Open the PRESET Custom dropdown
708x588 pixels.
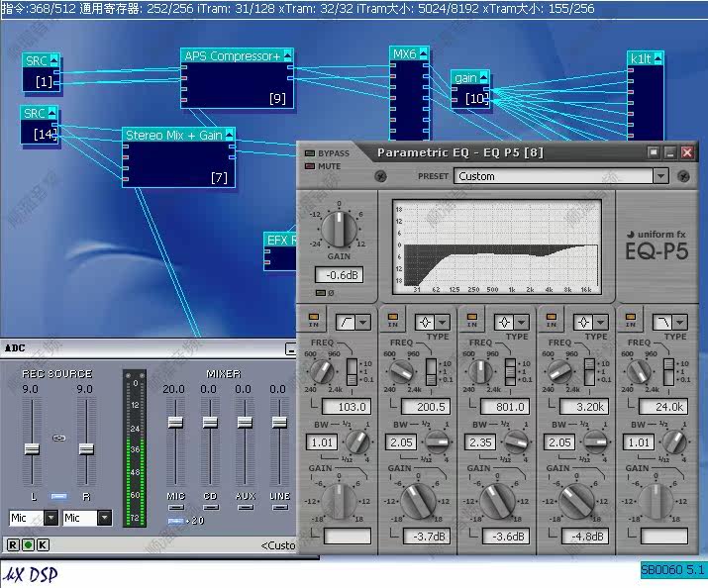(x=660, y=176)
